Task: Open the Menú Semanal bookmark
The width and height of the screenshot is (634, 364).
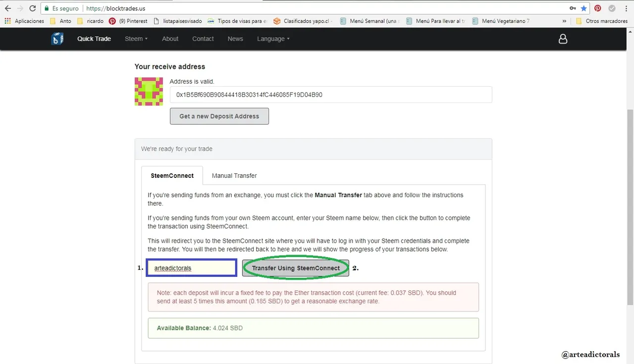Action: coord(370,21)
